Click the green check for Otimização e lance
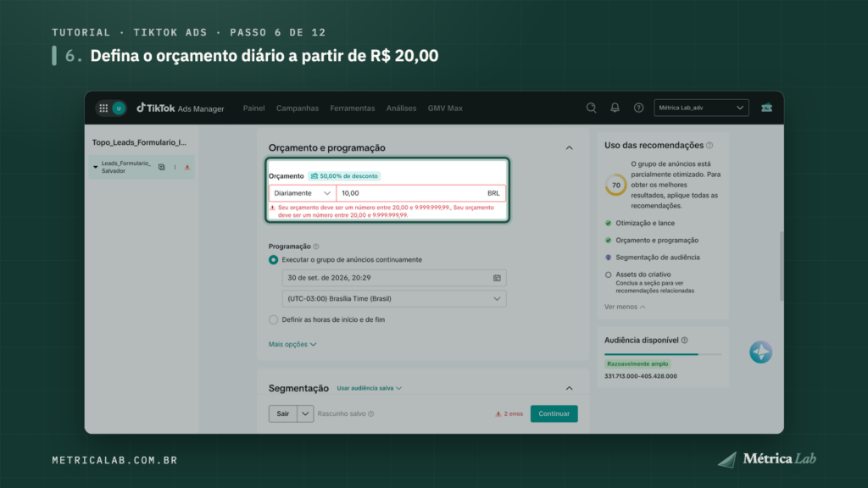Viewport: 868px width, 488px height. [x=609, y=223]
